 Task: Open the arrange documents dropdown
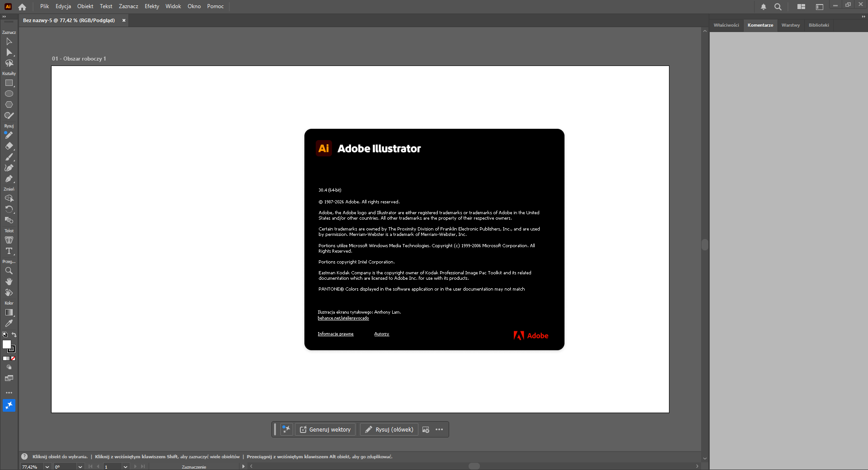(801, 7)
